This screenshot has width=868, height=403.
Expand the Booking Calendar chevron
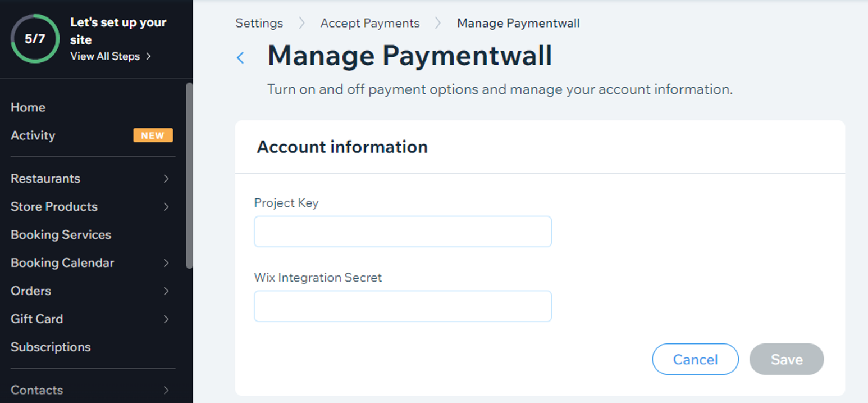click(x=166, y=263)
